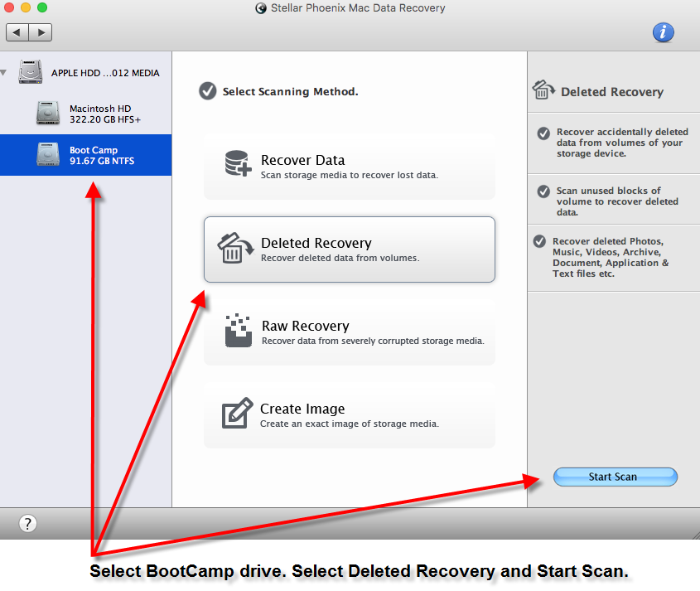Click the yellow minimize window button
700x591 pixels.
coord(26,7)
